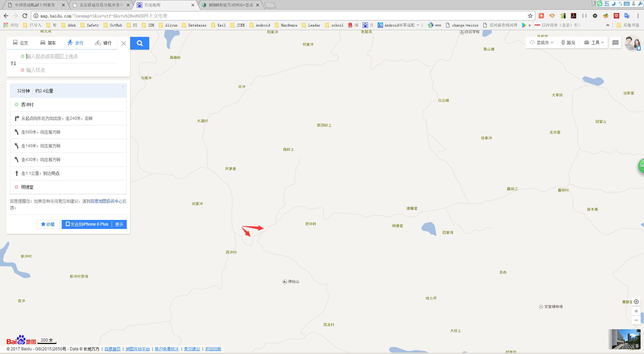The image size is (644, 354).
Task: Select step 走430米 向左前方转
Action: [68, 160]
